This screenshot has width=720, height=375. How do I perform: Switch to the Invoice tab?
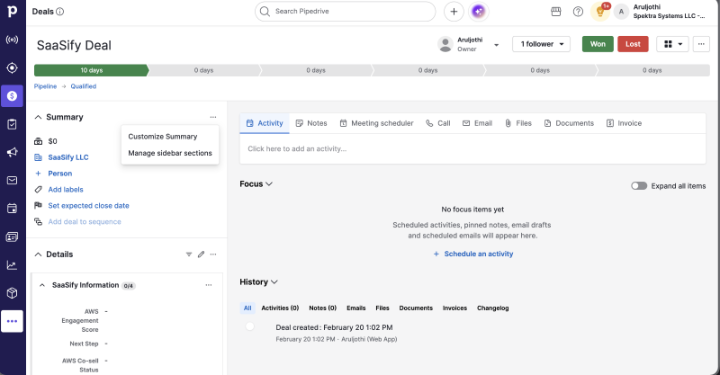coord(624,123)
